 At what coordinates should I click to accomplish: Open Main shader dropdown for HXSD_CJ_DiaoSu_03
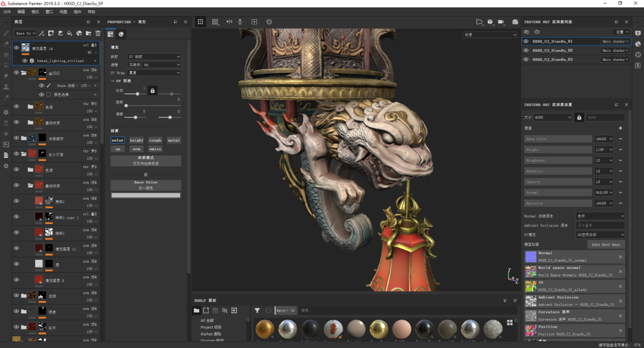pos(615,60)
